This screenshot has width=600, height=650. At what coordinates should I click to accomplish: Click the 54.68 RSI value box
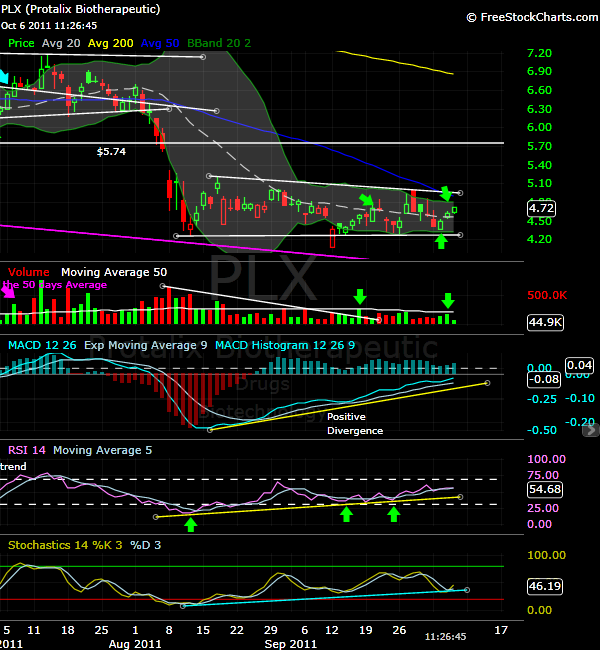(x=545, y=489)
